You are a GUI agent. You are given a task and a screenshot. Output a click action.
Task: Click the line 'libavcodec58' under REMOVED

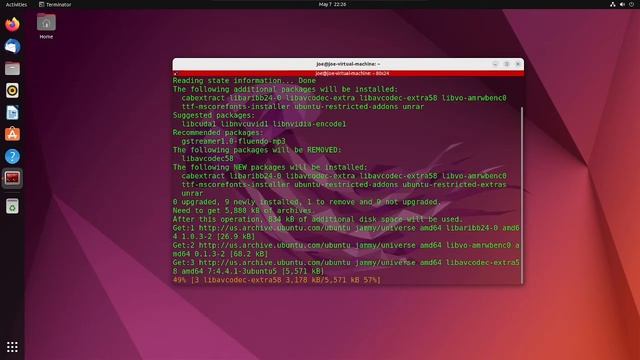(x=207, y=158)
